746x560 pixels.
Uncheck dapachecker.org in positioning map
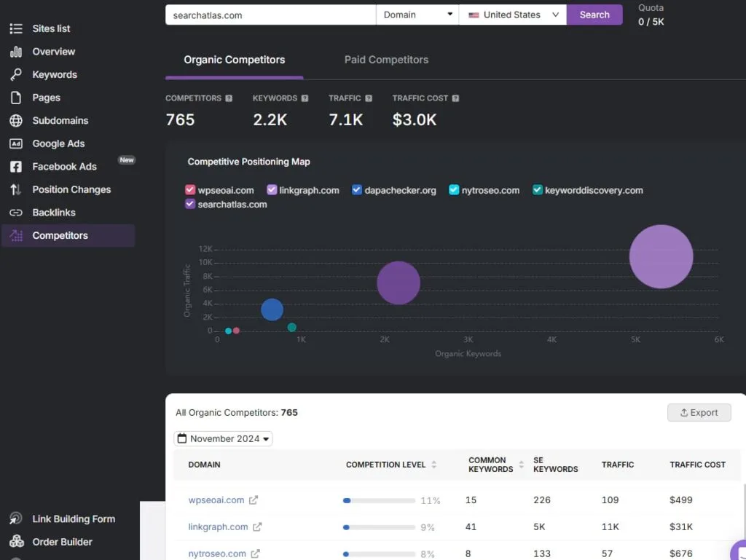coord(357,189)
